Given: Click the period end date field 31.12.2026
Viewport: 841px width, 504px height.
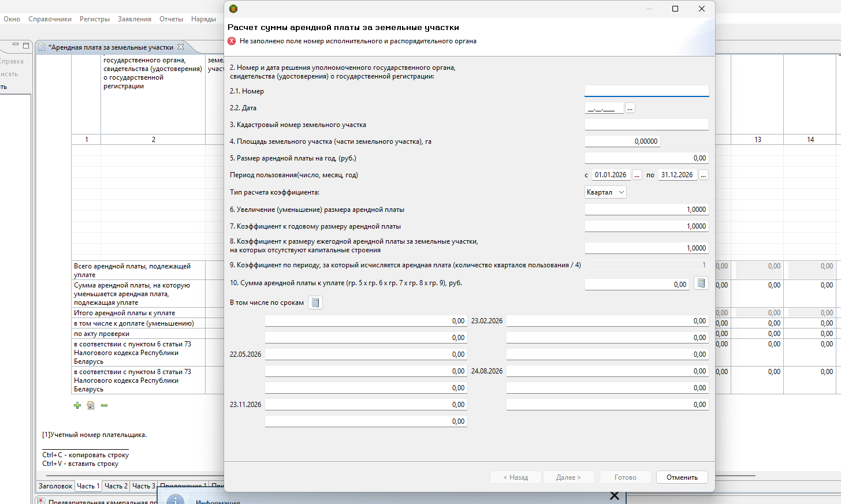Looking at the screenshot, I should point(678,175).
